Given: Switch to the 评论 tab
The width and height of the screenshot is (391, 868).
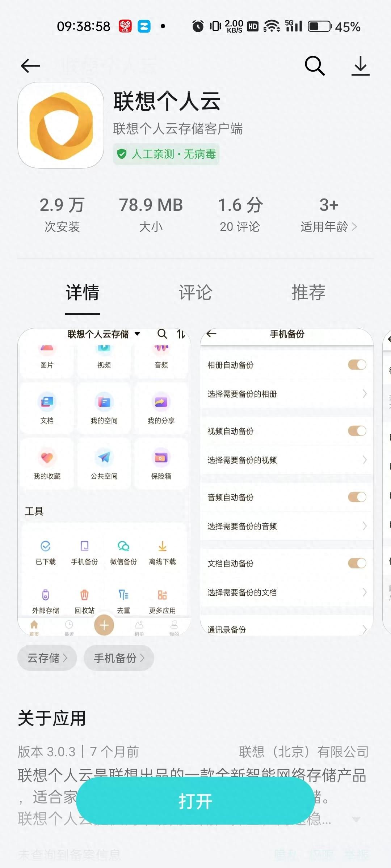Looking at the screenshot, I should (195, 292).
